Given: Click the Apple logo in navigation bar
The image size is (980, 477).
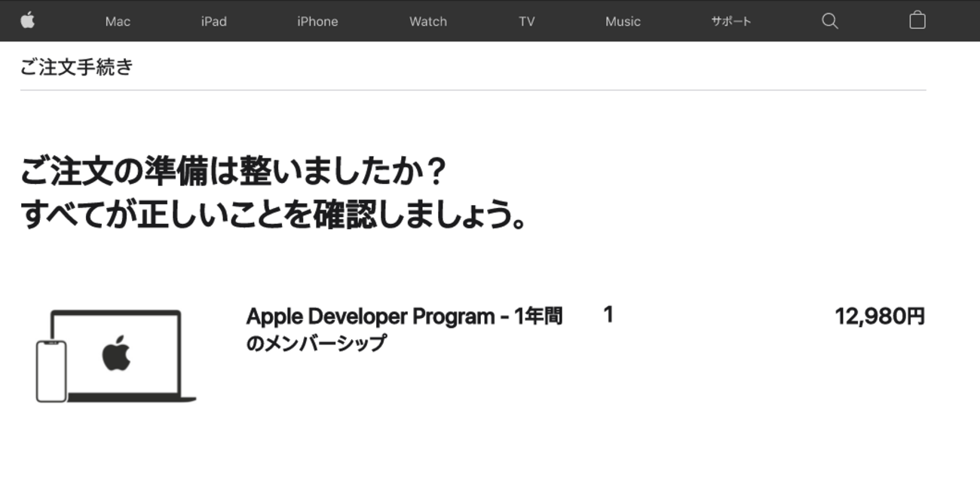Looking at the screenshot, I should (28, 20).
